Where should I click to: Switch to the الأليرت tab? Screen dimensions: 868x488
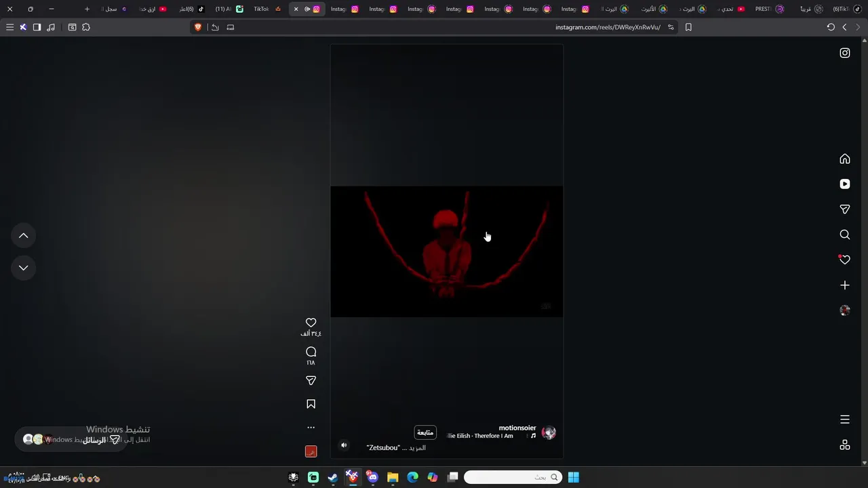coord(654,9)
